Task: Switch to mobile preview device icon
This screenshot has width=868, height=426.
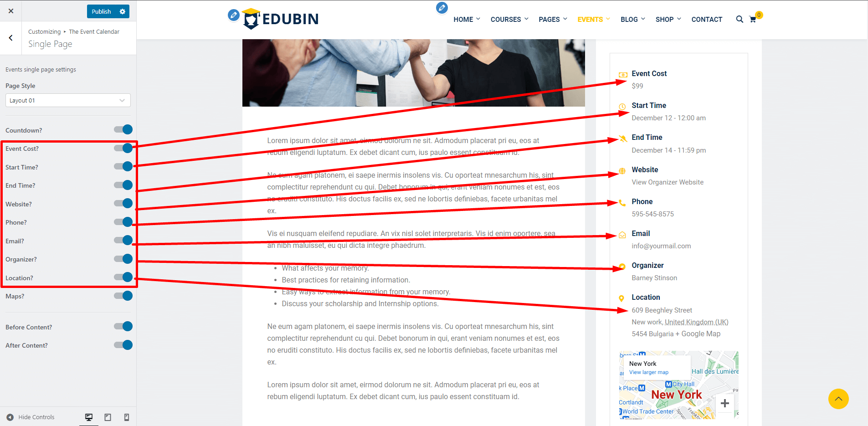Action: (127, 417)
